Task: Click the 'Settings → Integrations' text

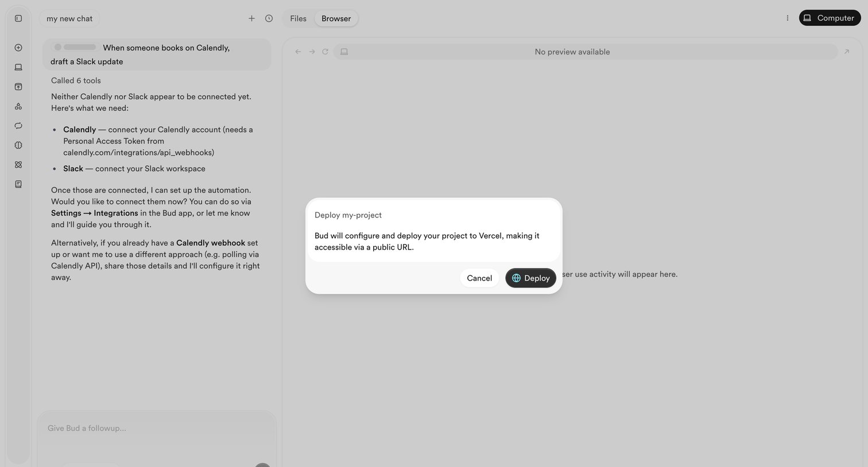Action: point(95,213)
